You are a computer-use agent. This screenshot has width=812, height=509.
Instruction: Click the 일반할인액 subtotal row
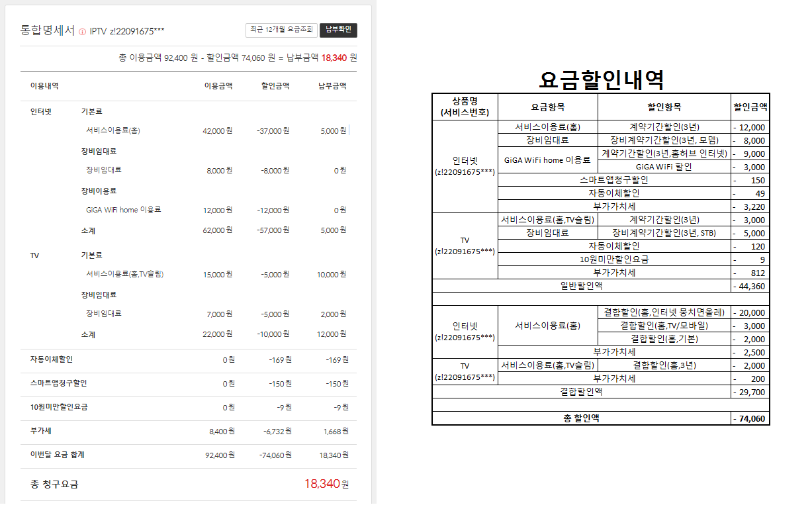coord(581,286)
